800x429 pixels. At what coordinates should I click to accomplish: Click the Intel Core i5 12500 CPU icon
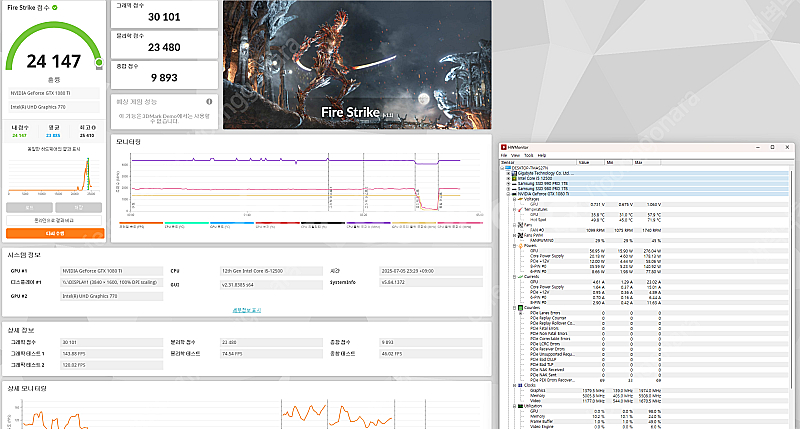click(x=514, y=179)
